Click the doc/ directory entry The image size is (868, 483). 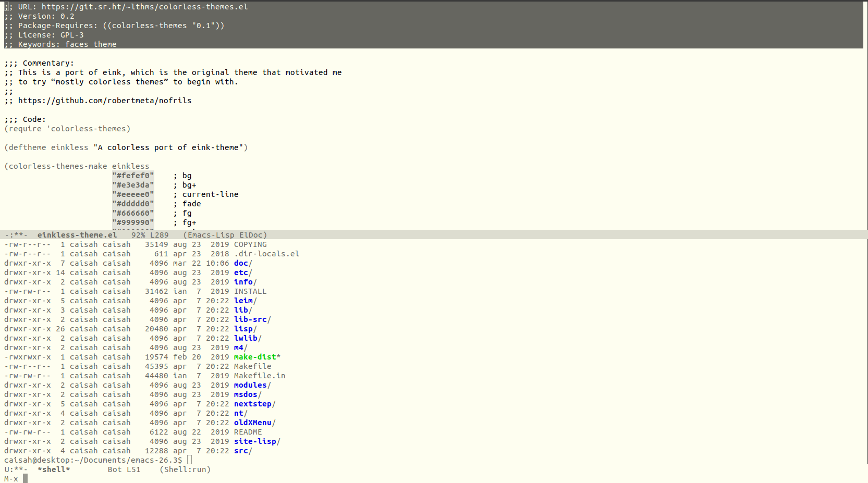point(243,263)
